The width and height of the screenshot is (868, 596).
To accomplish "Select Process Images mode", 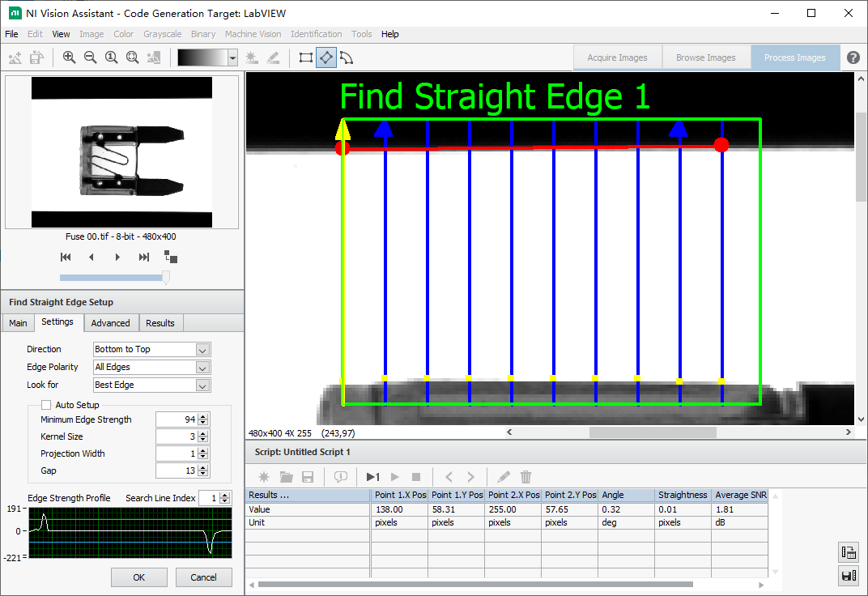I will 795,57.
